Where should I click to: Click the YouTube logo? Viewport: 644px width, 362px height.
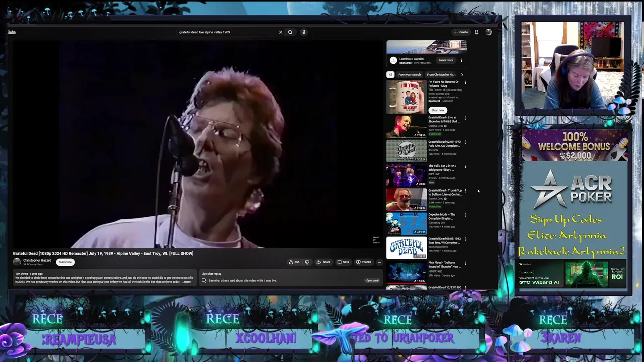[11, 32]
